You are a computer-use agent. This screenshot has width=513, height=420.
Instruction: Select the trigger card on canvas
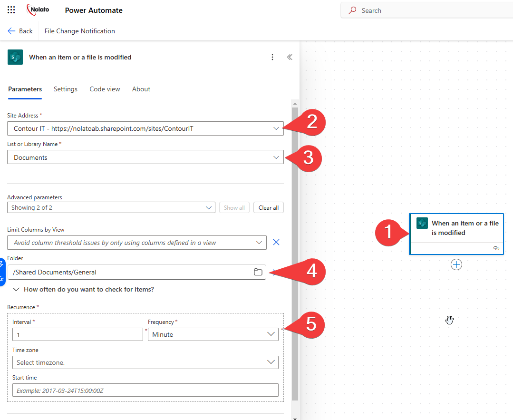click(x=456, y=234)
